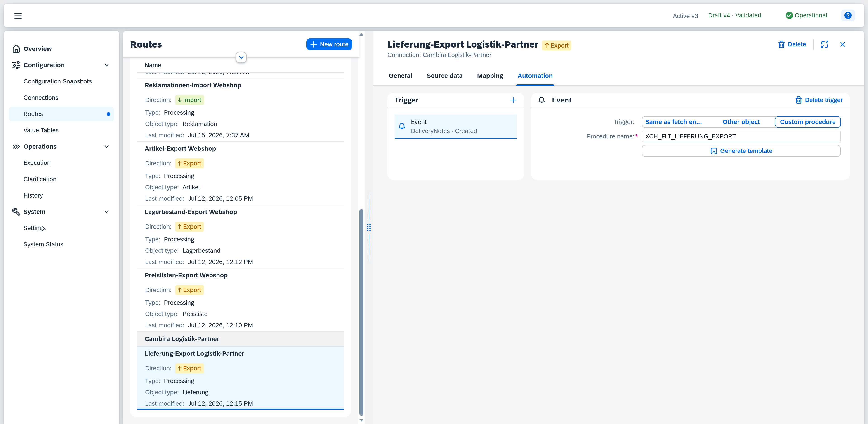
Task: Select 'Same as fetch en...' trigger option
Action: (673, 122)
